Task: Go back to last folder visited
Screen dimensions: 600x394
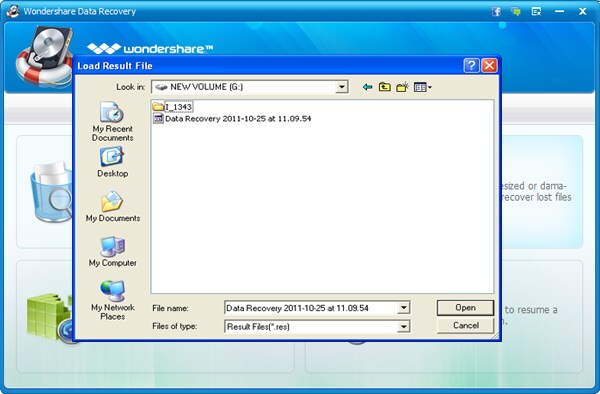Action: 367,87
